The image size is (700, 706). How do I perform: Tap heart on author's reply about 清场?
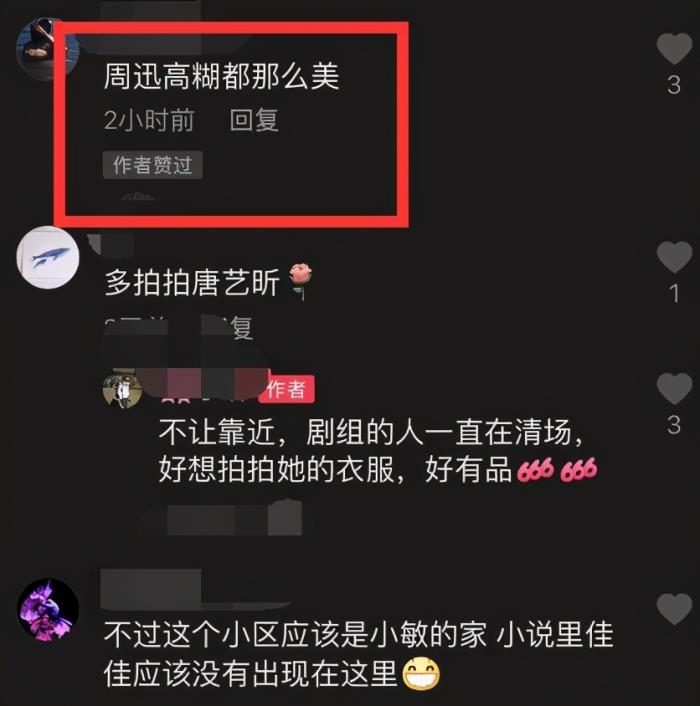pos(674,388)
